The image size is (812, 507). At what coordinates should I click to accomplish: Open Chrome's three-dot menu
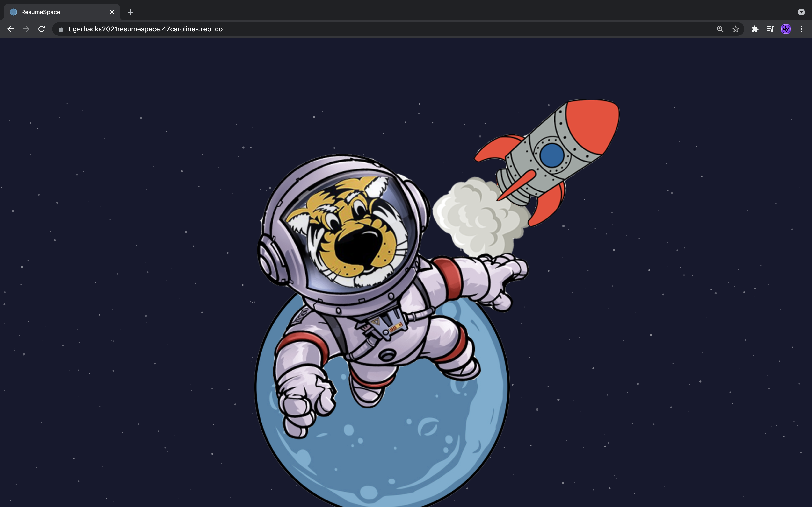pyautogui.click(x=801, y=29)
